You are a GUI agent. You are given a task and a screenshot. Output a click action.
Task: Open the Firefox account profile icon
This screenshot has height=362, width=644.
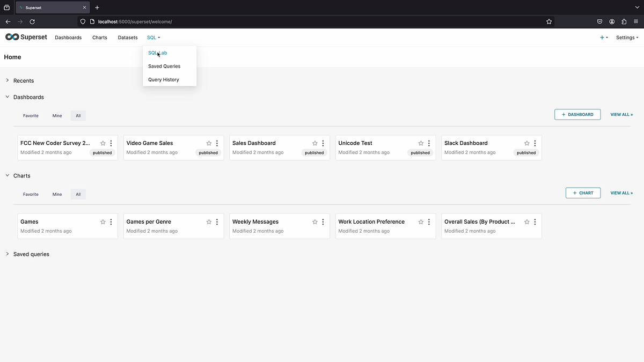tap(612, 21)
